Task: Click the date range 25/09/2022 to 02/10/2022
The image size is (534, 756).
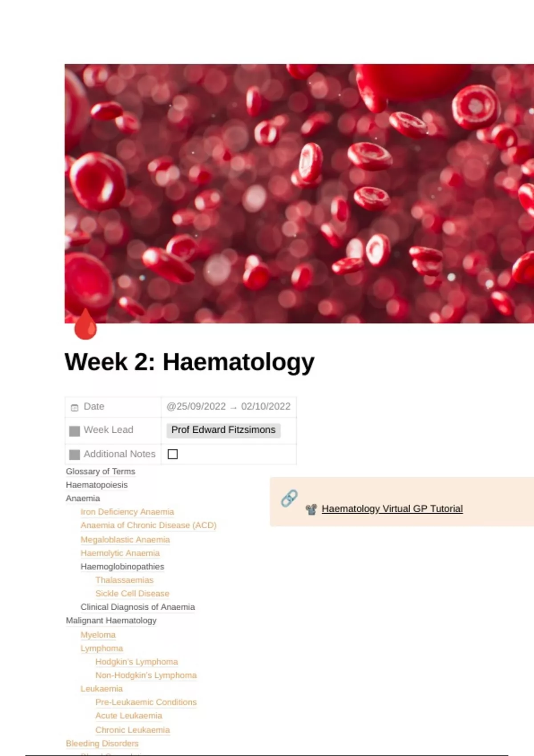Action: tap(228, 406)
